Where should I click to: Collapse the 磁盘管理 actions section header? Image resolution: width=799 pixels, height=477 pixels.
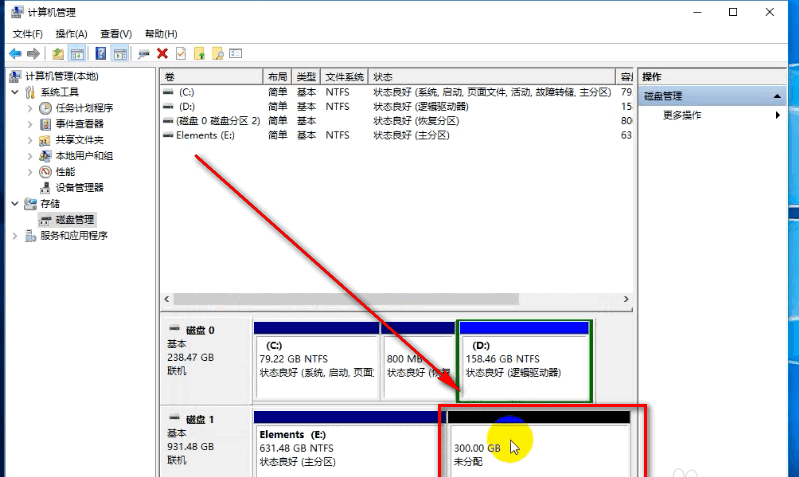[777, 96]
